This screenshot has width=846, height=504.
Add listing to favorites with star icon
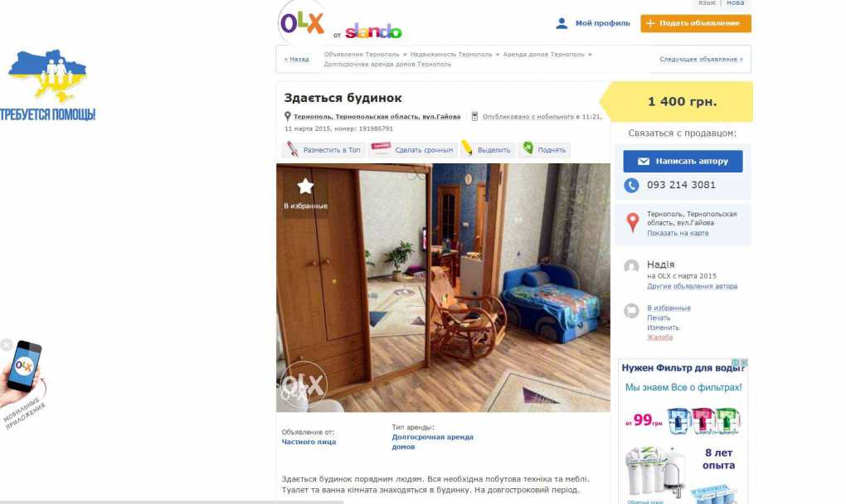coord(305,193)
